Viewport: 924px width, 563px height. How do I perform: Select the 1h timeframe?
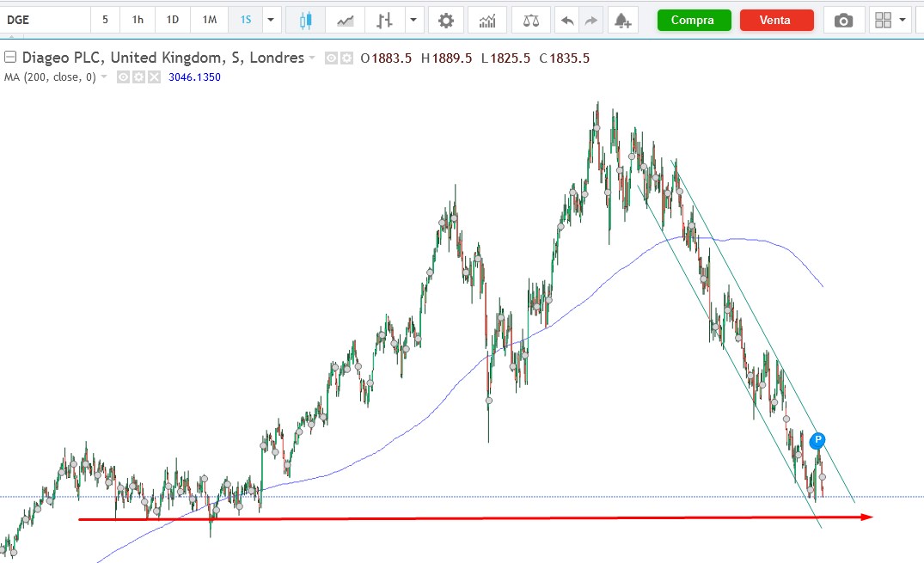(138, 20)
